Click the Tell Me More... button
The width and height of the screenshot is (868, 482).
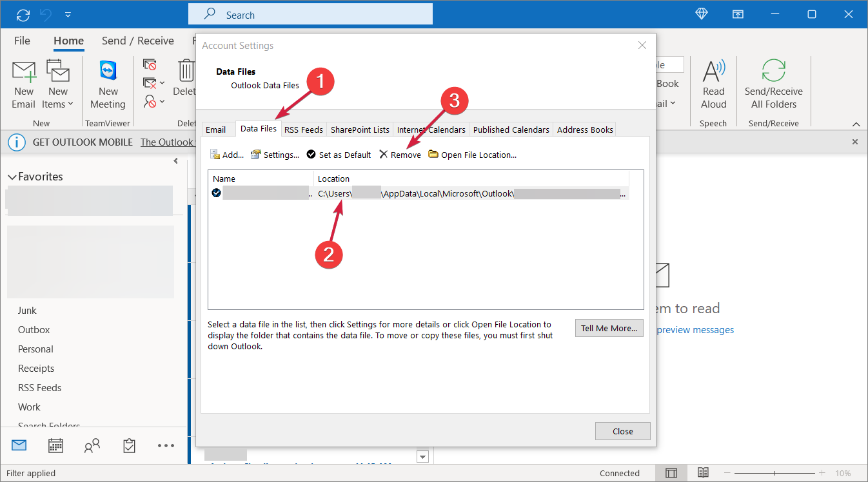(x=609, y=328)
